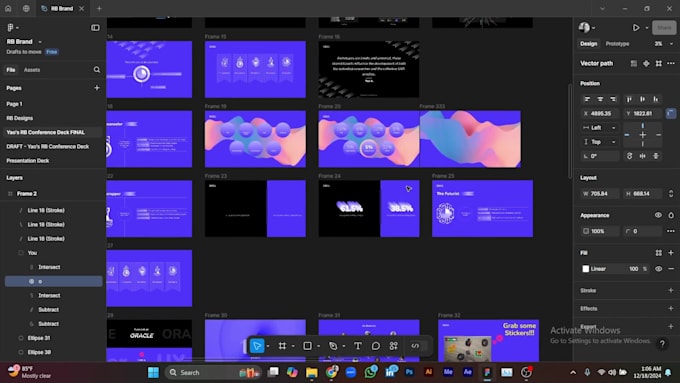Align selection vertical centers

pos(643,99)
